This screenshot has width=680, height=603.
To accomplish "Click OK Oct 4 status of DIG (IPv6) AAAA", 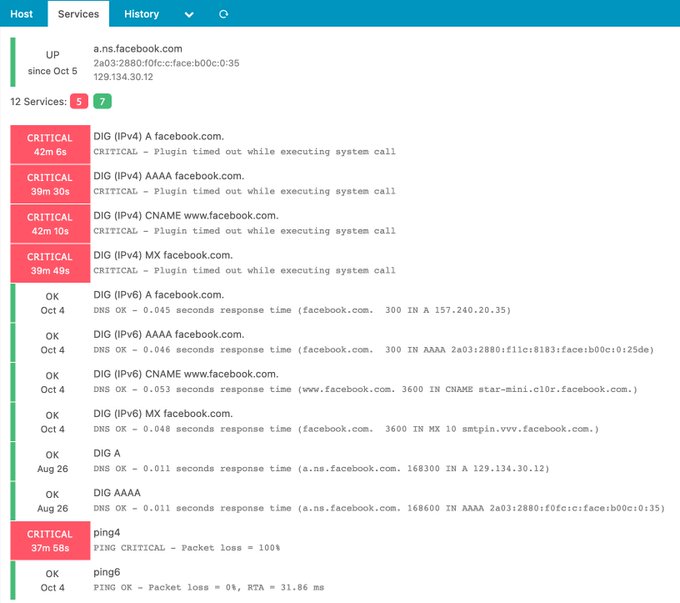I will pos(52,343).
